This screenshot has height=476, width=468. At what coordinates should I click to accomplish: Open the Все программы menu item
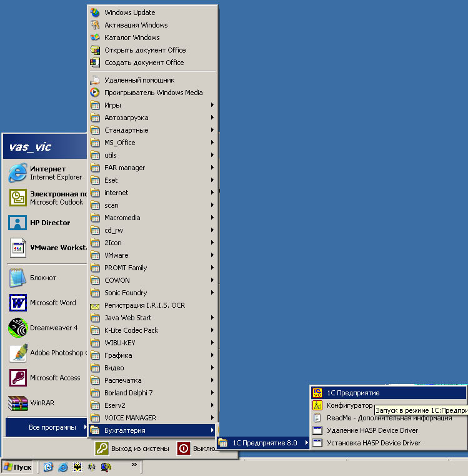point(46,427)
